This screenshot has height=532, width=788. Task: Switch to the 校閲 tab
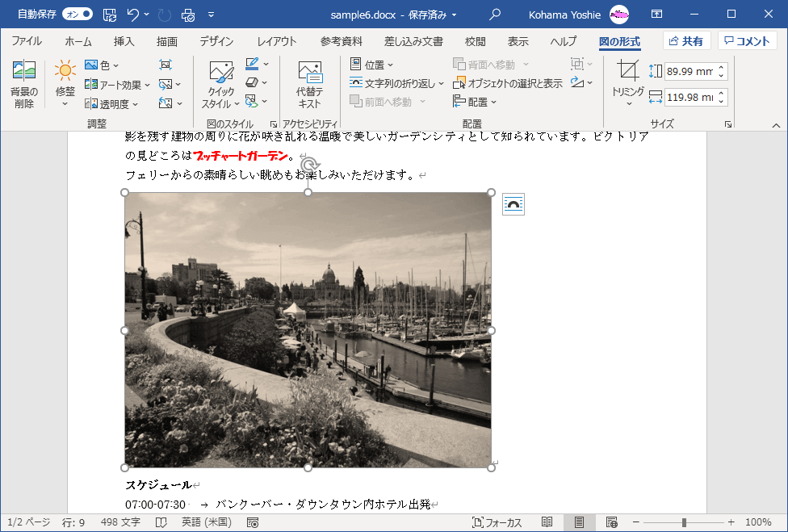pyautogui.click(x=475, y=41)
